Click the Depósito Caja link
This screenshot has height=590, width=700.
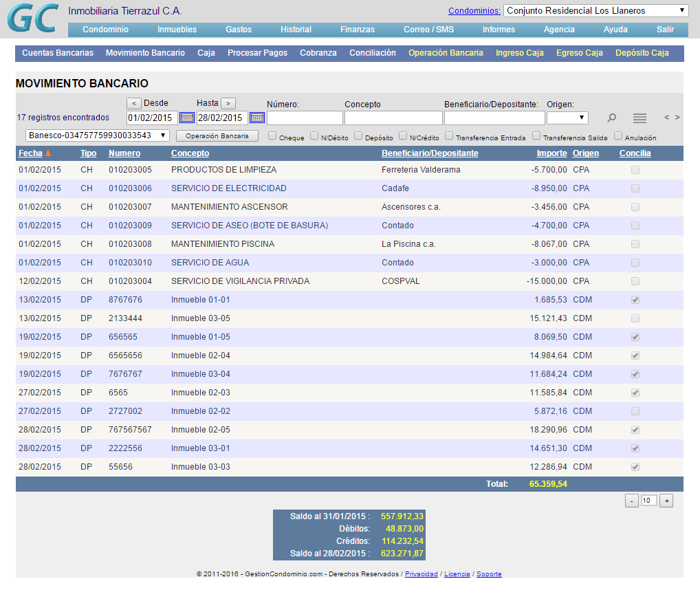[642, 53]
